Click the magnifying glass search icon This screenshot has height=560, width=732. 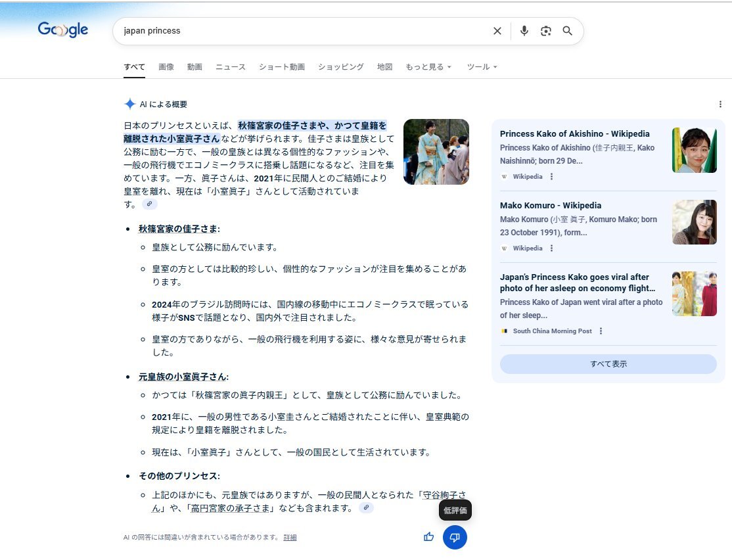coord(568,31)
